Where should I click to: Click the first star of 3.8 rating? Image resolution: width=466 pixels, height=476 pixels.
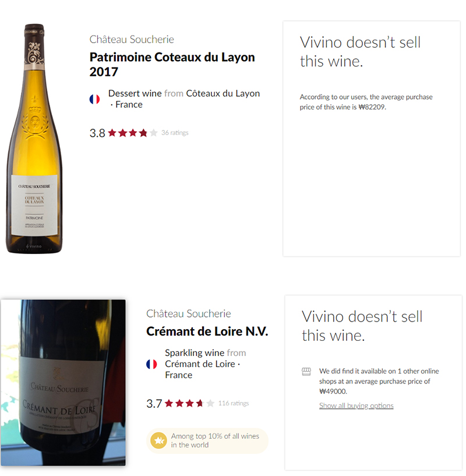point(112,133)
